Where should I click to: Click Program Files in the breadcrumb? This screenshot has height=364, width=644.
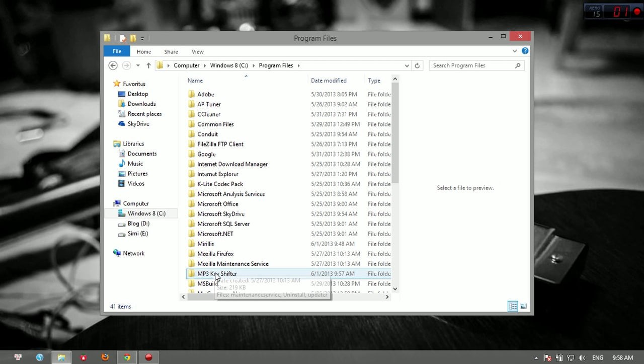276,65
